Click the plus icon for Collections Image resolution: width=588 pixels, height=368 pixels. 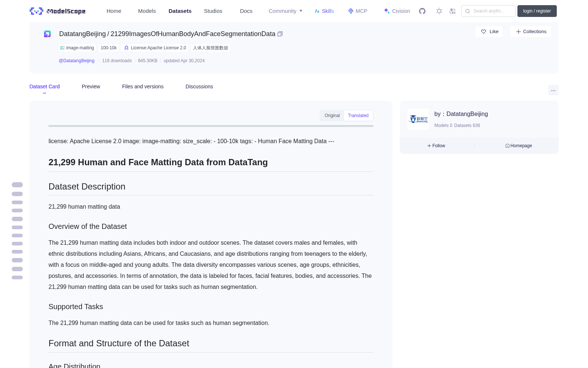519,32
